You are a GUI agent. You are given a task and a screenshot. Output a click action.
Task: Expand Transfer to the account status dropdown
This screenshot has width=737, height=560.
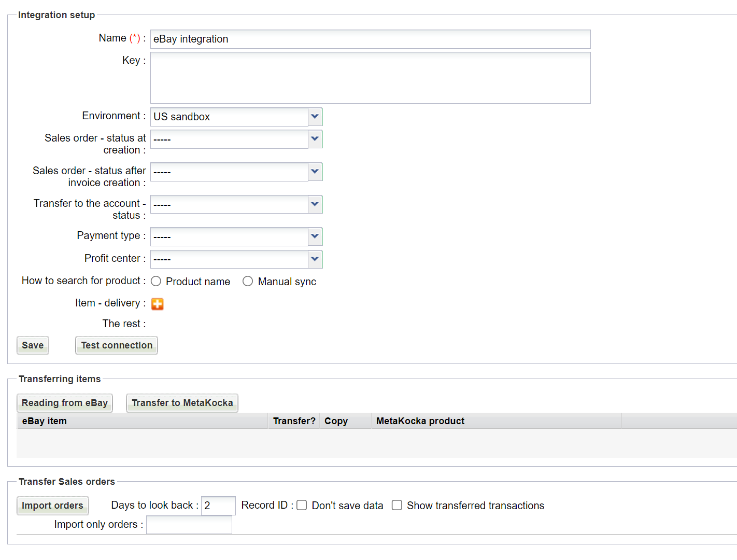315,204
